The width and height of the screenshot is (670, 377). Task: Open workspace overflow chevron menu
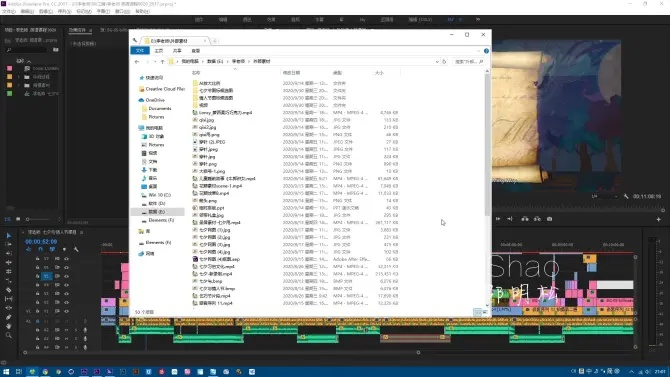click(478, 20)
